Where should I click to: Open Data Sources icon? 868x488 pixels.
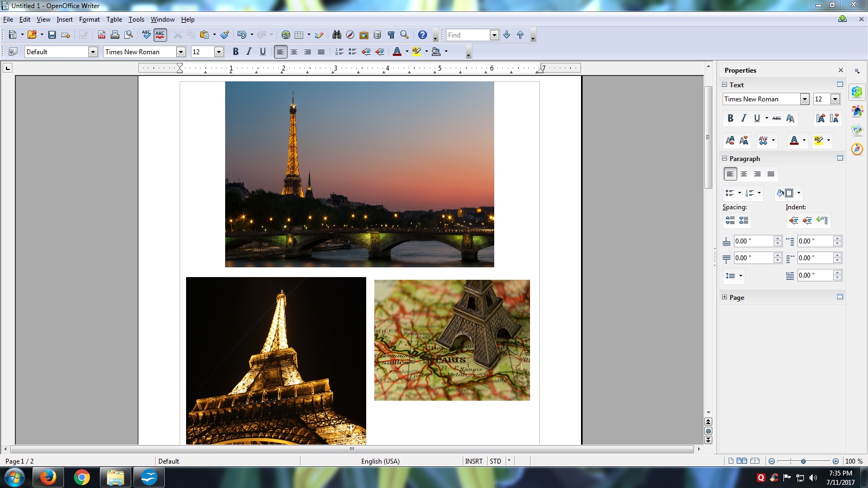[378, 35]
